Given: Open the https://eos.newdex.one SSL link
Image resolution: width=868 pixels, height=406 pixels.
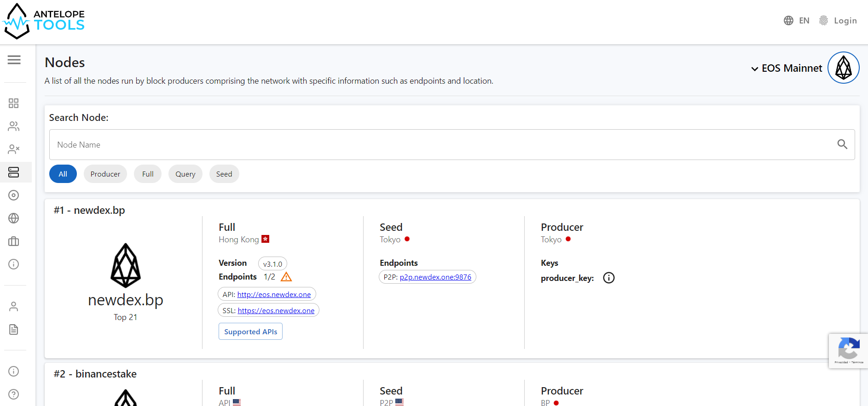Looking at the screenshot, I should 276,310.
